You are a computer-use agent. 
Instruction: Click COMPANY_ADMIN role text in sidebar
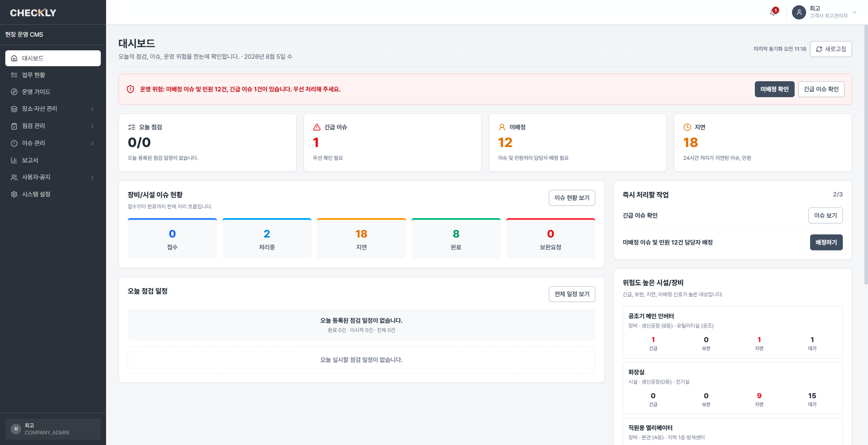click(47, 433)
